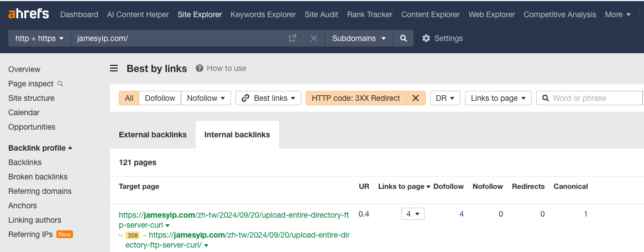Viewport: 644px width, 252px height.
Task: Open Page inspect in sidebar
Action: click(x=31, y=84)
